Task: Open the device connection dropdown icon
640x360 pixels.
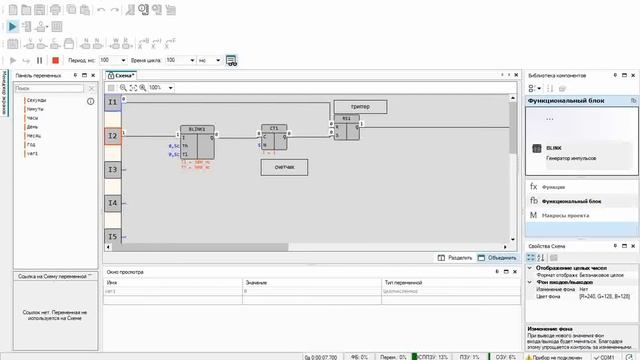Action: coord(41,27)
